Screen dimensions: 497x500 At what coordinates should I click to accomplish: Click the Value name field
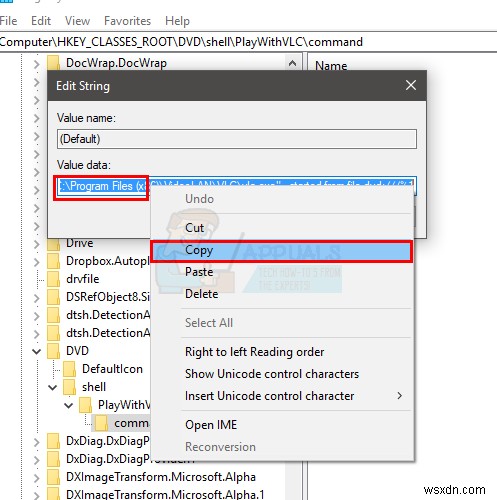coord(237,139)
